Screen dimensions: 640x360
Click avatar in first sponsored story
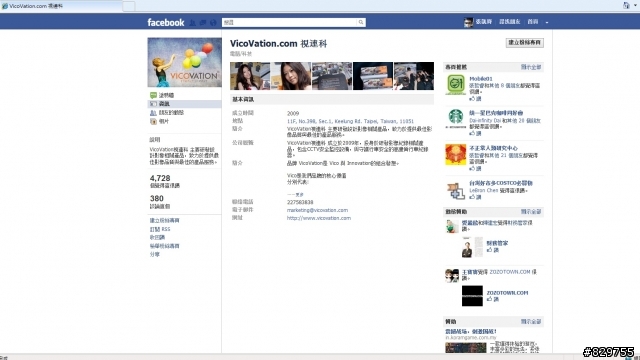[452, 226]
